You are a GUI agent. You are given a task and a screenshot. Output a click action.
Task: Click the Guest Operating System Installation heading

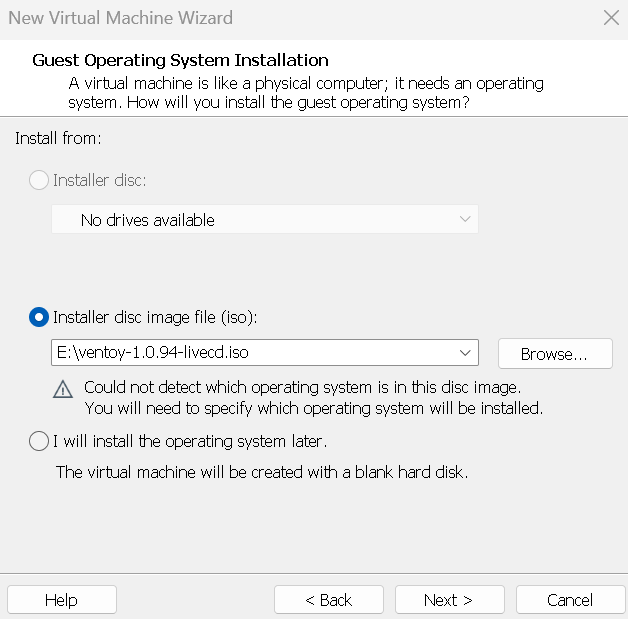click(180, 60)
